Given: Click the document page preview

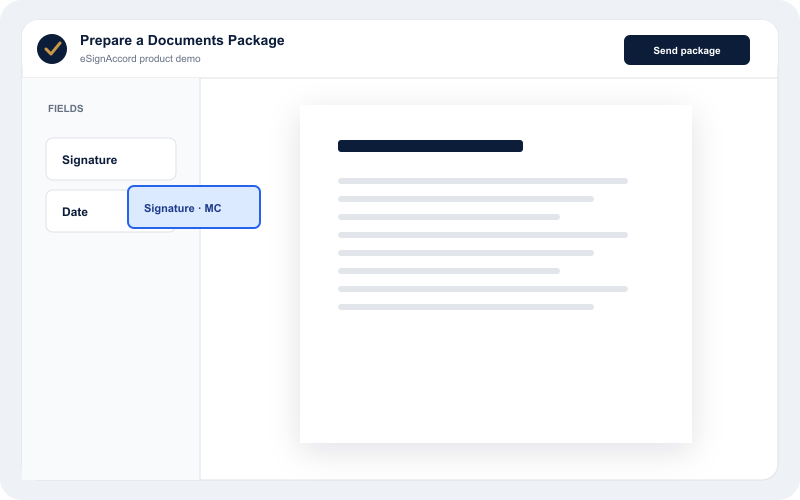Looking at the screenshot, I should click(x=496, y=274).
